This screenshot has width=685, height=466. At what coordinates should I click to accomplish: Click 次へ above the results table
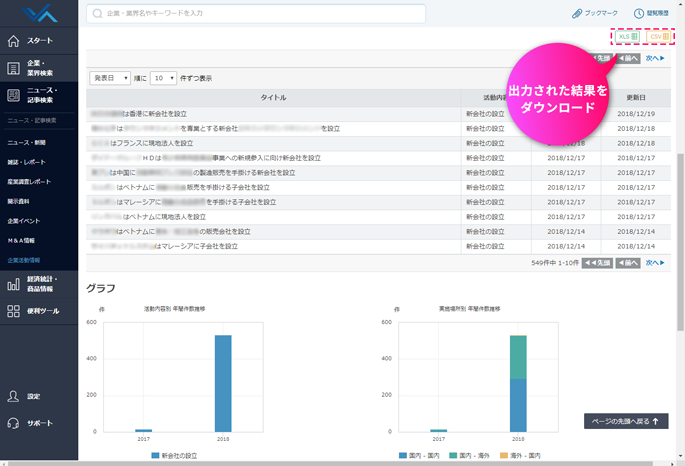click(655, 58)
